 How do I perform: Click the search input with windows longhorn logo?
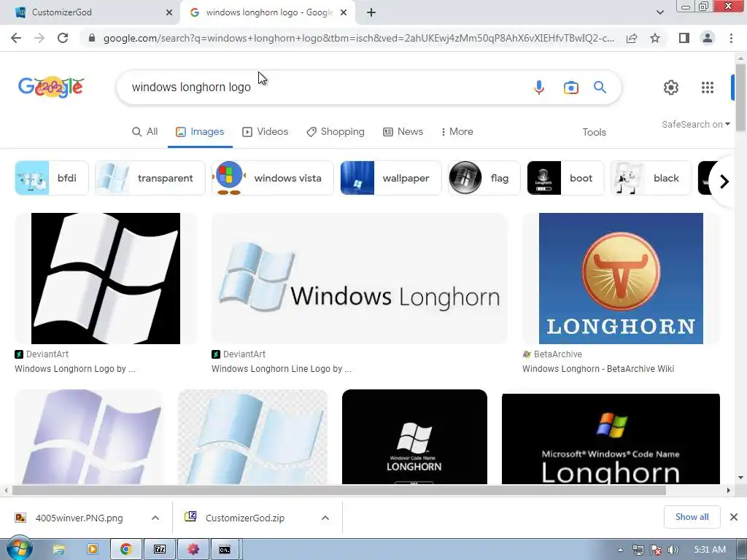point(324,87)
